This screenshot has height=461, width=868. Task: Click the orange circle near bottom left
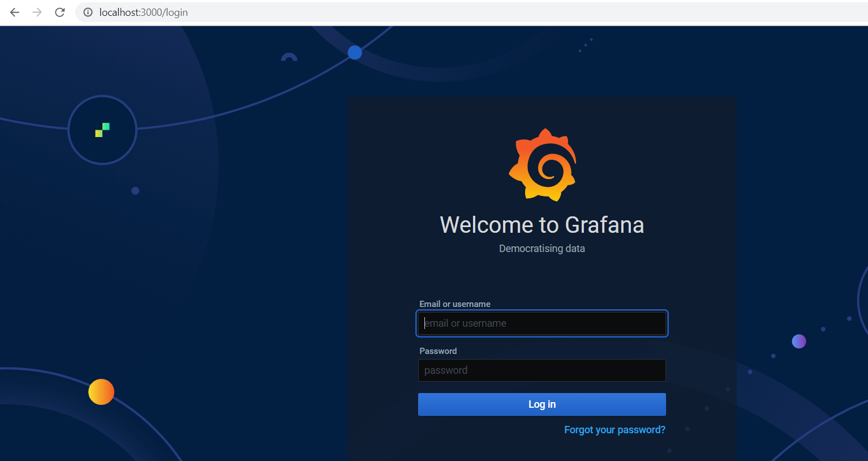(101, 391)
